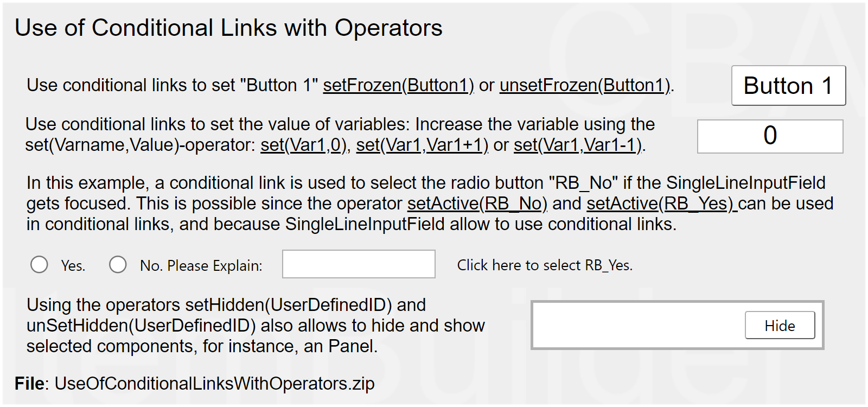Select the "No" radio button
Image resolution: width=868 pixels, height=407 pixels.
point(118,265)
